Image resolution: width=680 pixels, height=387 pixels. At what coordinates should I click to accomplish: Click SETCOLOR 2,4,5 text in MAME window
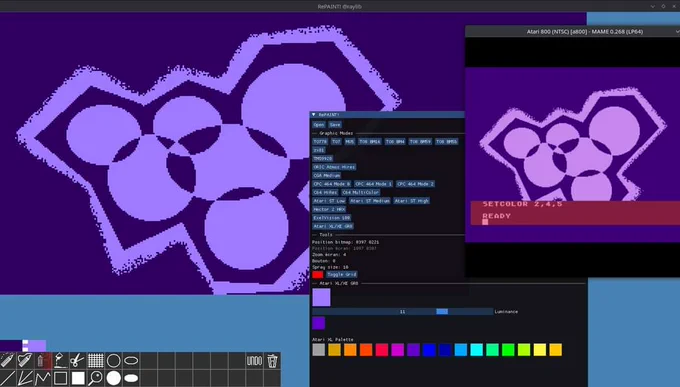coord(522,204)
